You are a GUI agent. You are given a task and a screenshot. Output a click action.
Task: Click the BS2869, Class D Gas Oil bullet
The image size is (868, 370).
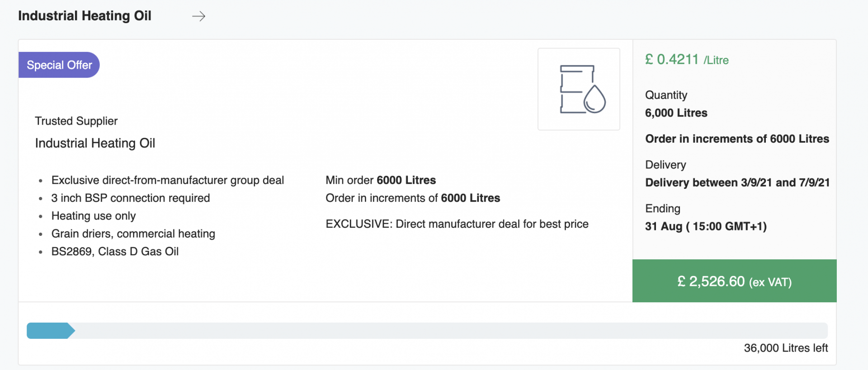click(x=115, y=252)
